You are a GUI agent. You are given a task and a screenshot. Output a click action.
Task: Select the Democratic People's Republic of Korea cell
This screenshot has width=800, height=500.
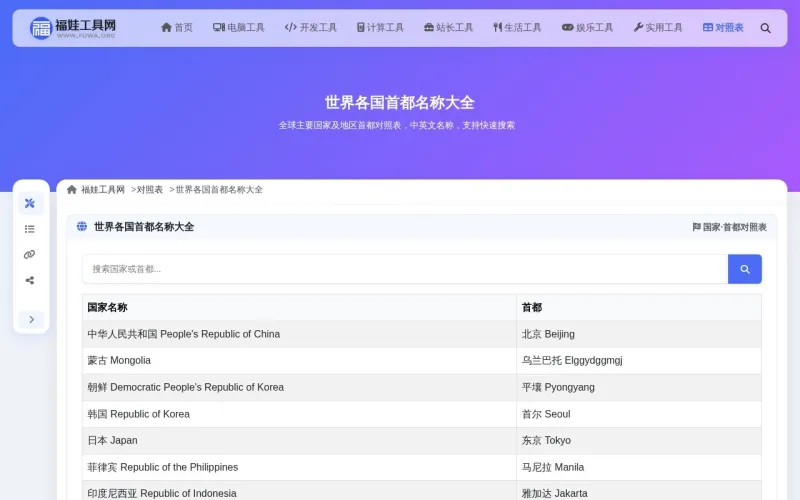tap(299, 387)
